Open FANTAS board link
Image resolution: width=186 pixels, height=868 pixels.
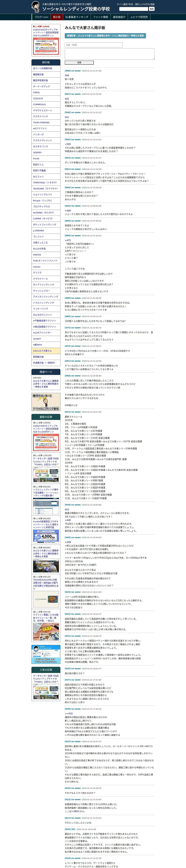[46, 255]
